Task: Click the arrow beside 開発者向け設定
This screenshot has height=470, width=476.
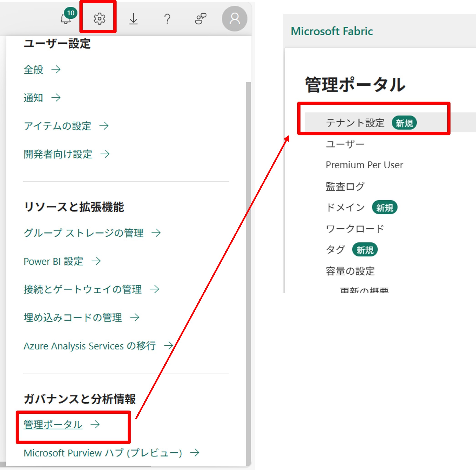Action: click(x=105, y=154)
